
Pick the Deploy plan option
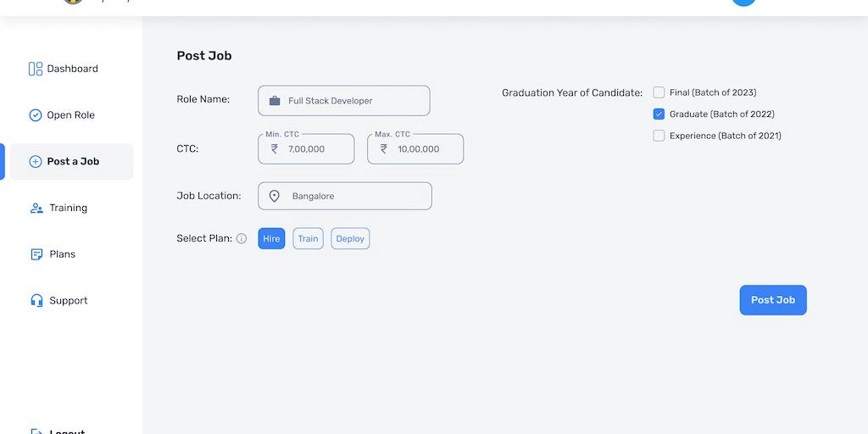(x=350, y=239)
